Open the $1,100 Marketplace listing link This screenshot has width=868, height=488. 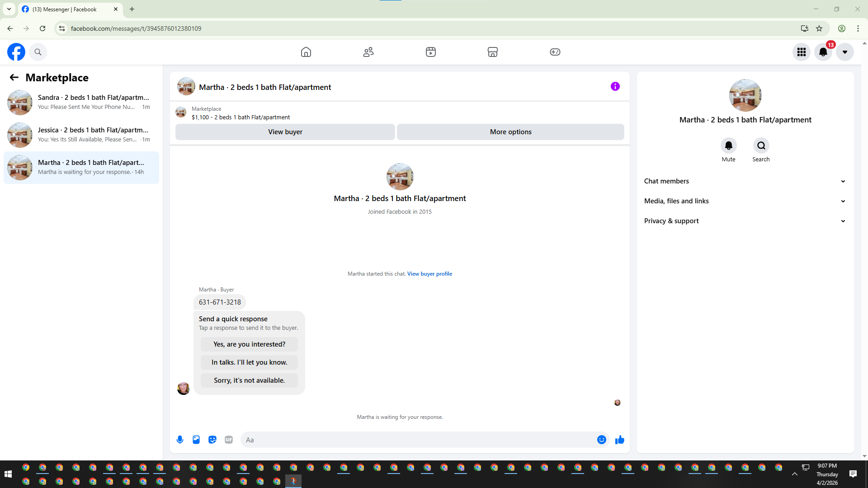coord(241,117)
